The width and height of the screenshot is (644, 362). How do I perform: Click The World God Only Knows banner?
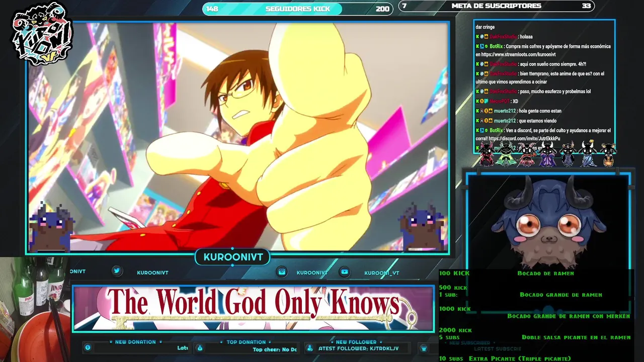coord(253,308)
